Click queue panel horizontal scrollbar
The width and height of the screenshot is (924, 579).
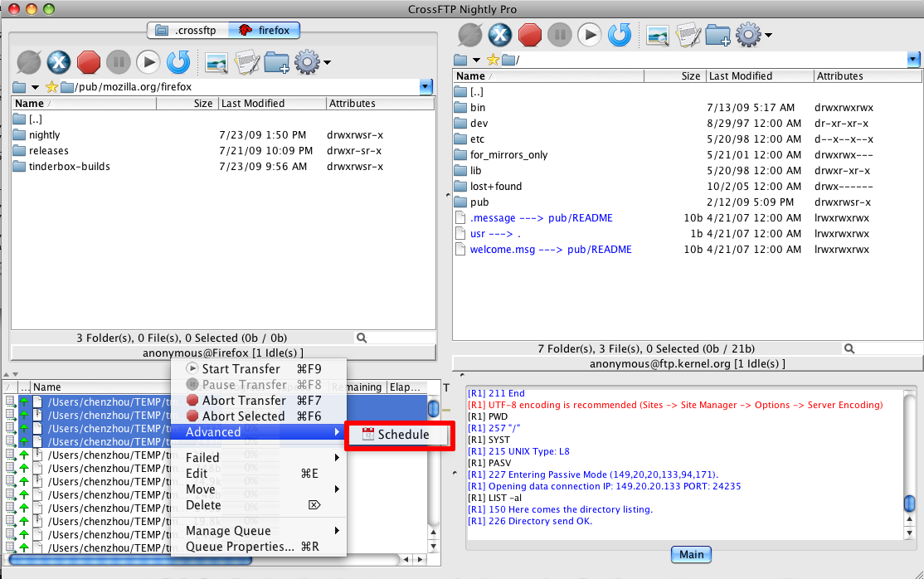pos(130,560)
